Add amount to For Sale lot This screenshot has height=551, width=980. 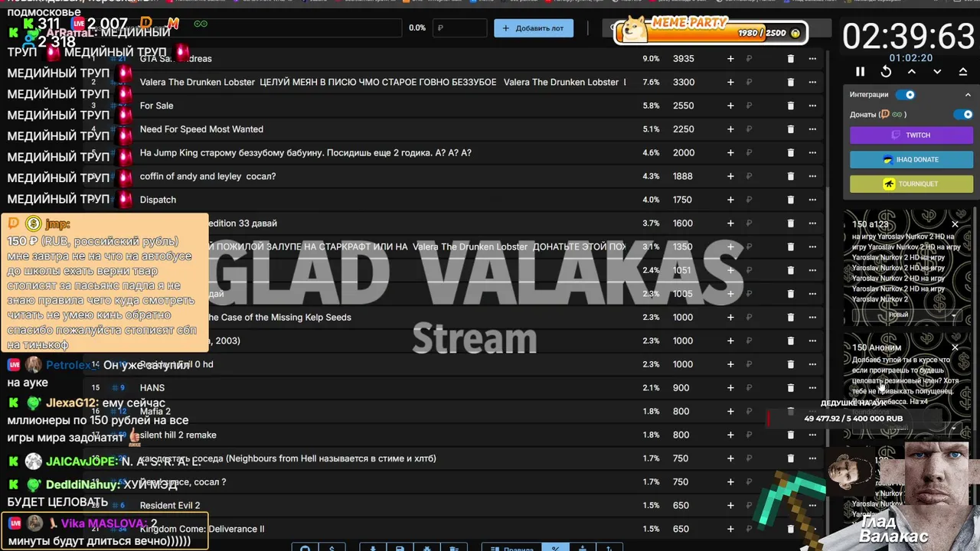click(x=730, y=106)
